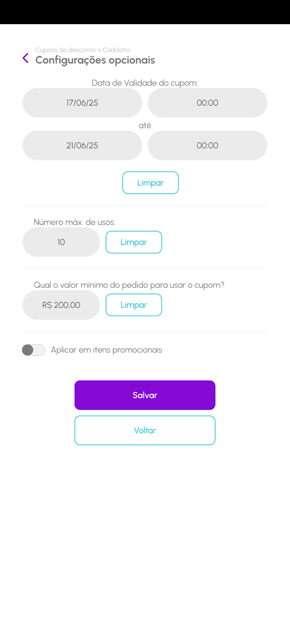Screen dimensions: 290x644
Task: Open the start time picker beside 17/06/25
Action: click(207, 103)
